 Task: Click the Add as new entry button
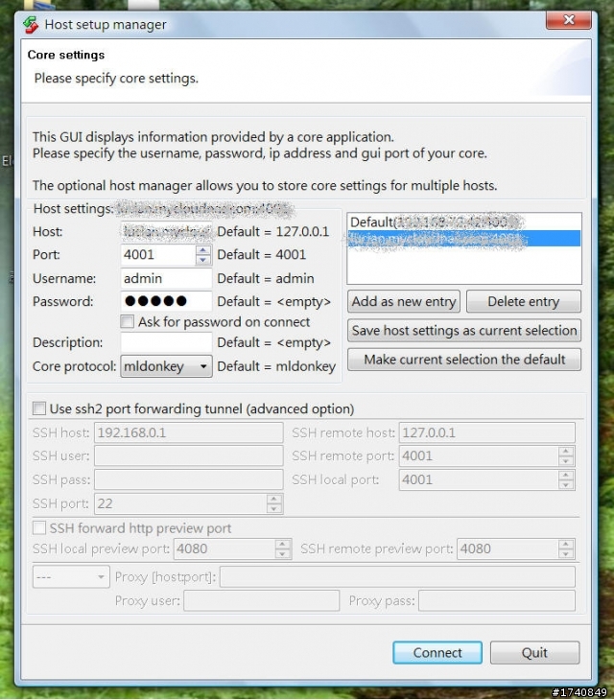pyautogui.click(x=404, y=301)
